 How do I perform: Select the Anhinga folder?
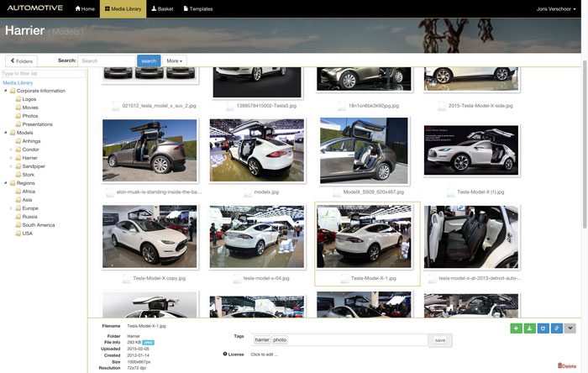click(31, 141)
